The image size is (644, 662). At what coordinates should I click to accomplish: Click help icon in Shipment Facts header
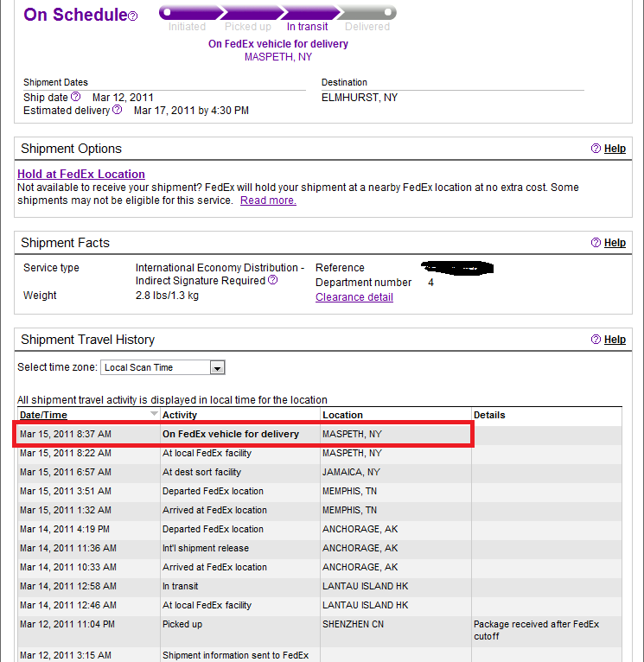596,242
